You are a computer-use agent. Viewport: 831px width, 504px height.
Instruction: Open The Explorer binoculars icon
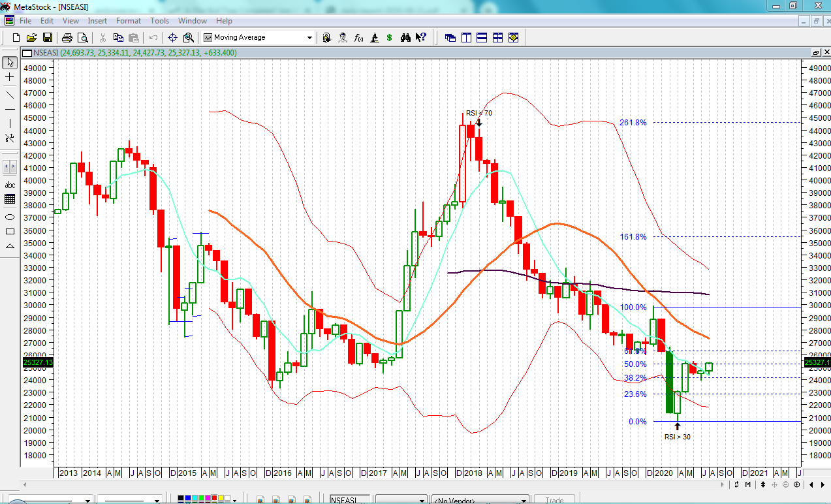(405, 38)
